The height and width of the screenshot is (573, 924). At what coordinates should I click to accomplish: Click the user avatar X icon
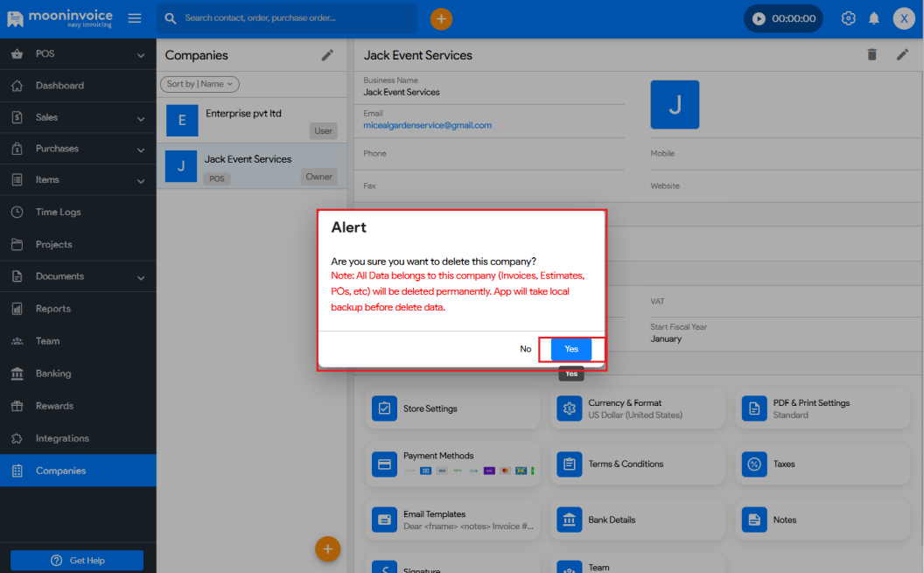(904, 18)
